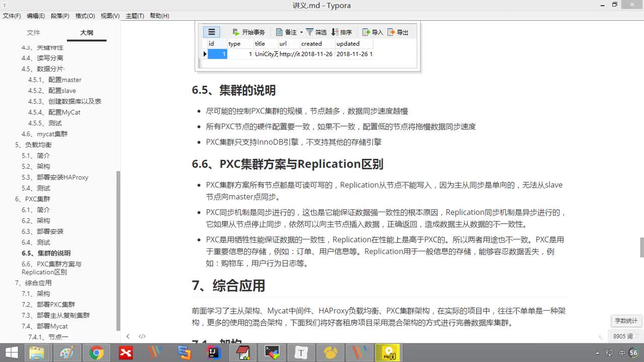Go to outline item 7.2、部署PXC集群
644x362 pixels.
point(48,304)
